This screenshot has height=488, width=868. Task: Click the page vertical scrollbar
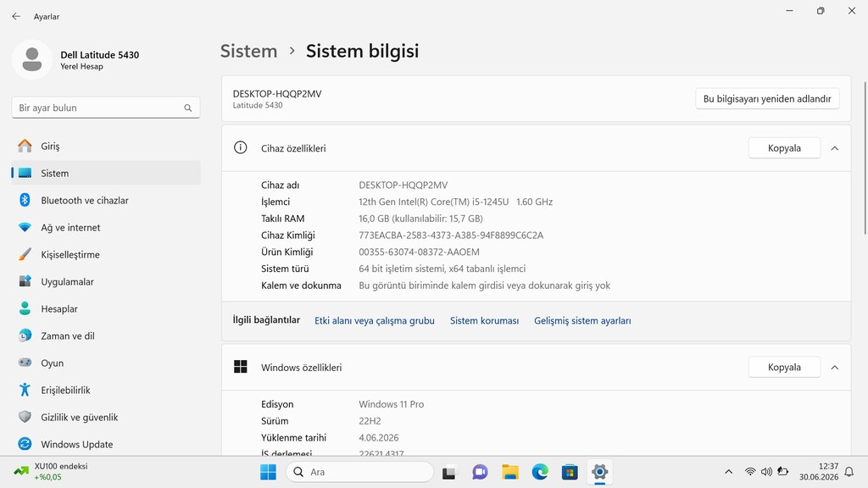coord(865,158)
